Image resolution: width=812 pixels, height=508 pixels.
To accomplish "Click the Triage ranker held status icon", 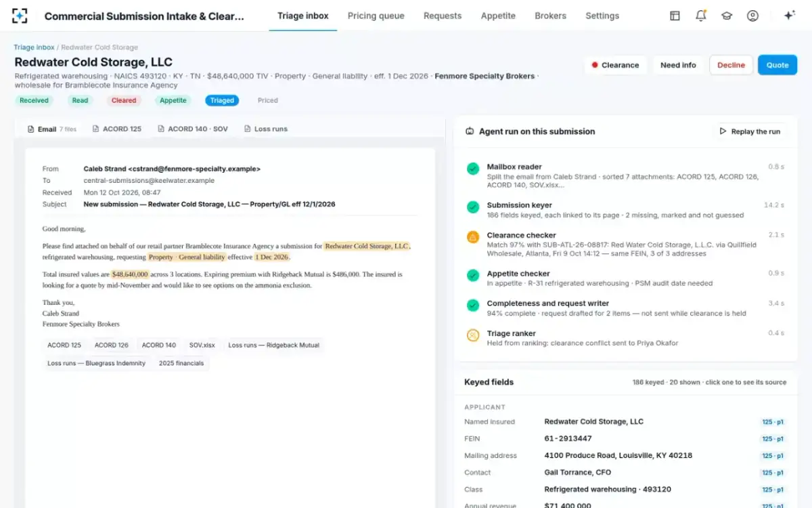I will point(473,335).
